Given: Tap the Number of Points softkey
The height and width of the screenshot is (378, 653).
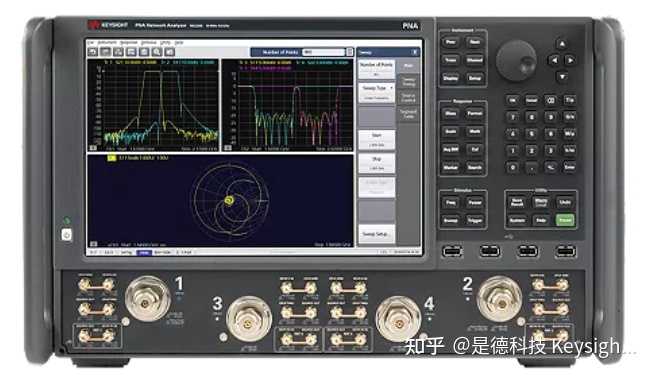Looking at the screenshot, I should point(376,69).
